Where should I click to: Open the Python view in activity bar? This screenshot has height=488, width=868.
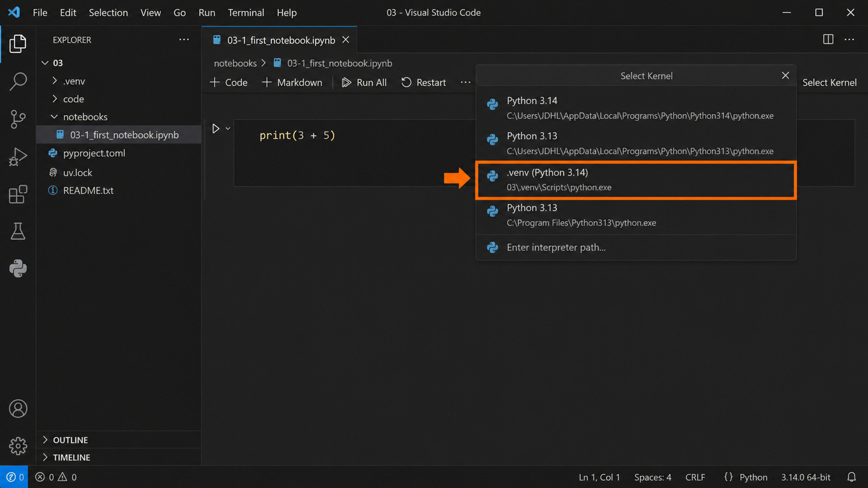tap(18, 268)
